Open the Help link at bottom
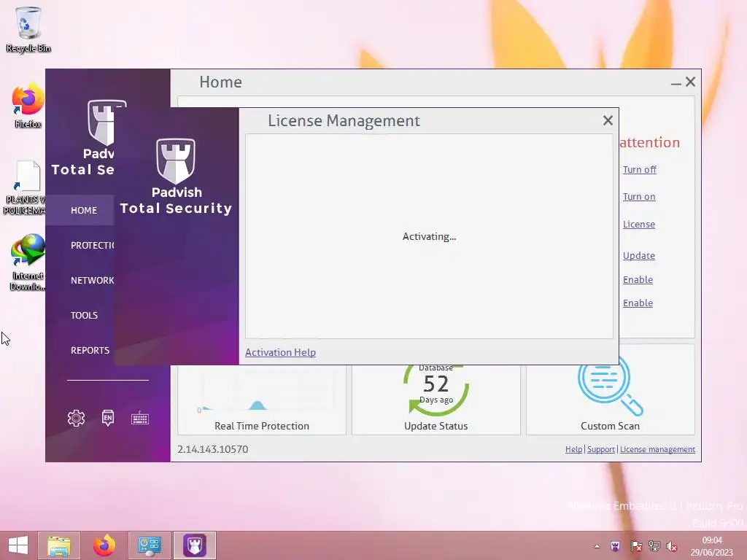The height and width of the screenshot is (560, 747). tap(573, 449)
